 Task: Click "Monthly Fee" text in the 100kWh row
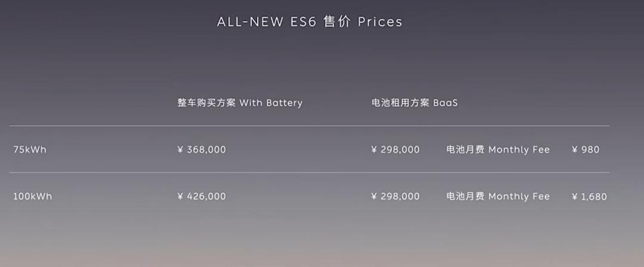519,196
